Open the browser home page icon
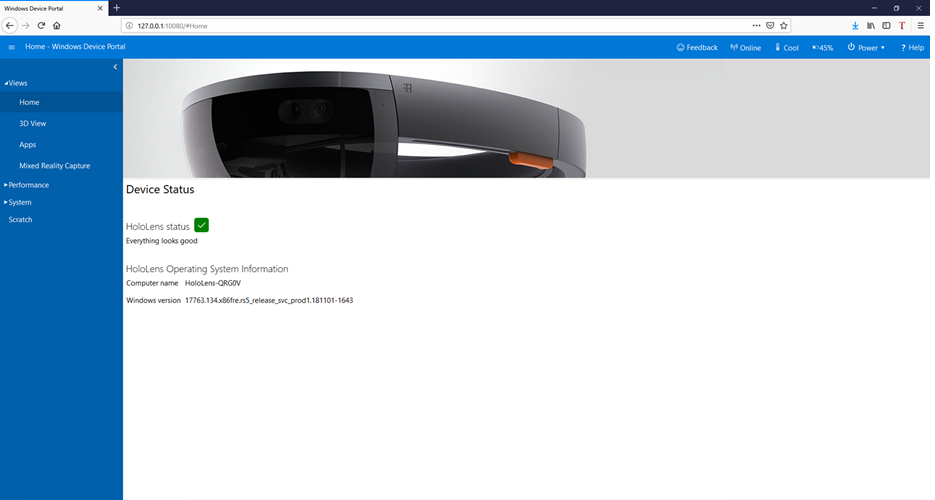The height and width of the screenshot is (500, 935). click(57, 26)
